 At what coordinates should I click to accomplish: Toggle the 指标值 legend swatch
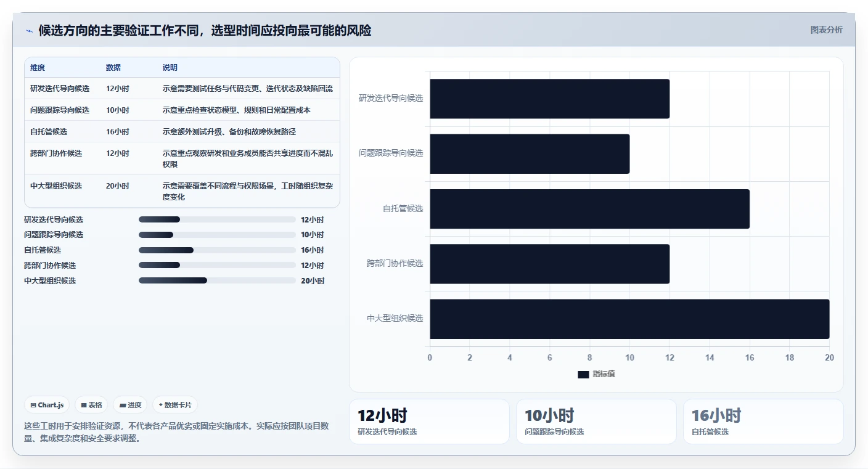coord(583,375)
